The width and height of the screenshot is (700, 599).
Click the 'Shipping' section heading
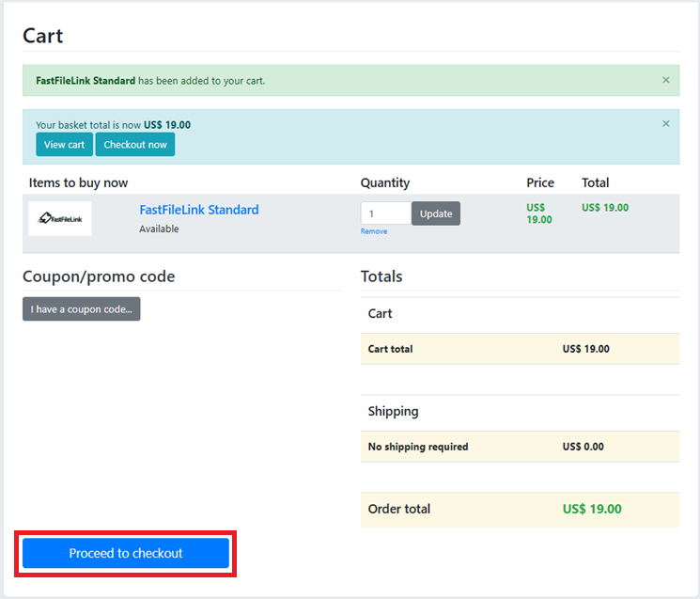point(394,411)
